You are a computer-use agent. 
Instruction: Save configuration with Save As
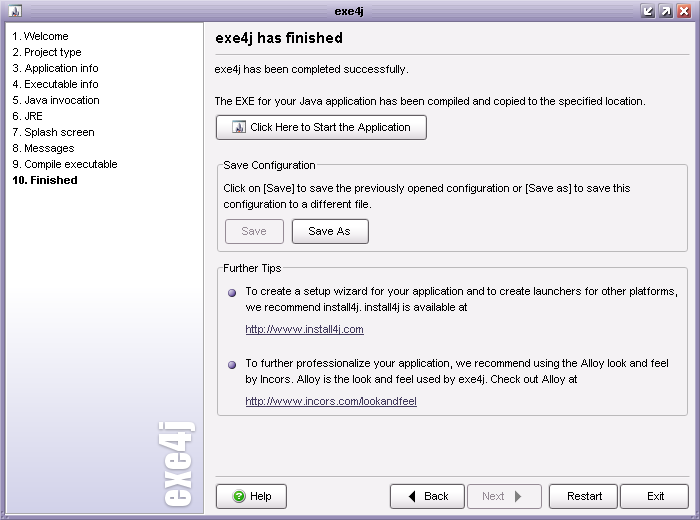pos(329,231)
